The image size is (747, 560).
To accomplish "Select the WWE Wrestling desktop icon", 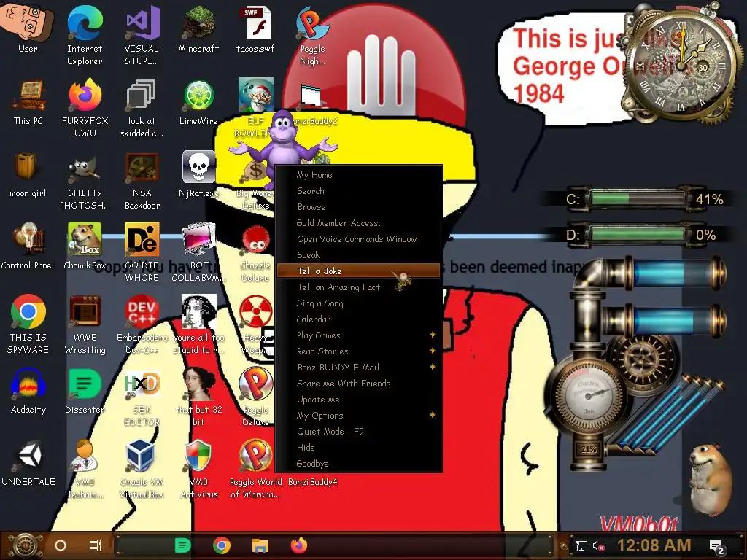I will pyautogui.click(x=85, y=324).
